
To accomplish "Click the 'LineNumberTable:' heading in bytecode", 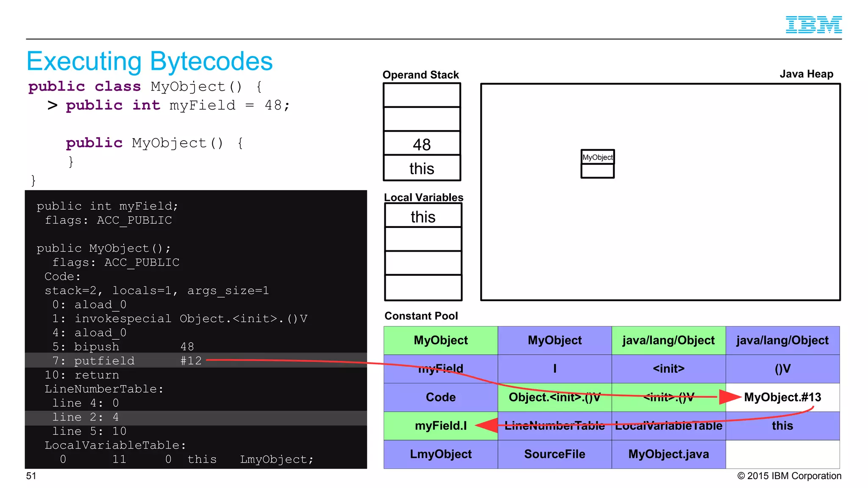I will [x=104, y=389].
